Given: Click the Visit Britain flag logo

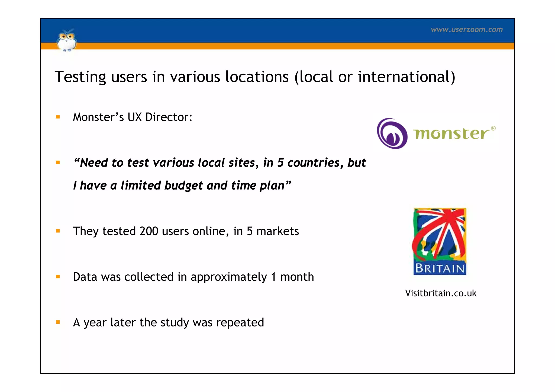Looking at the screenshot, I should click(439, 234).
